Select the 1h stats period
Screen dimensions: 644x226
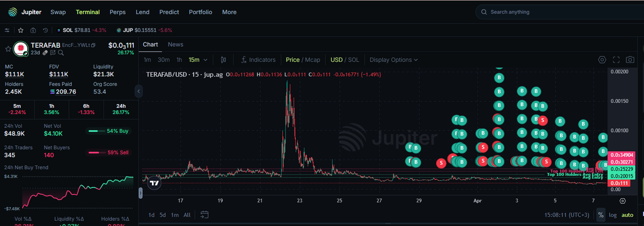tap(52, 110)
